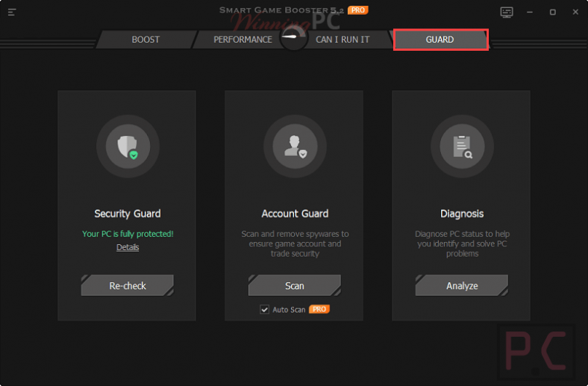Open the Details link under Security Guard
This screenshot has height=386, width=588.
coord(128,247)
